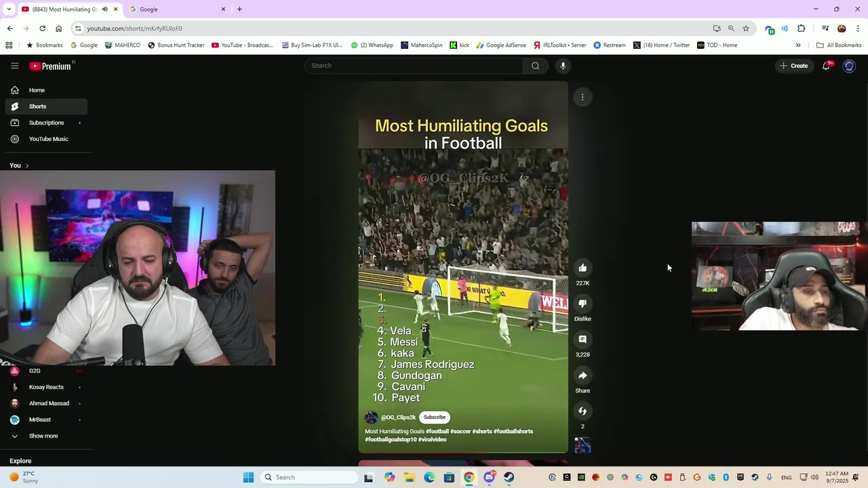Bookmark this page with star icon
868x488 pixels.
pos(746,28)
